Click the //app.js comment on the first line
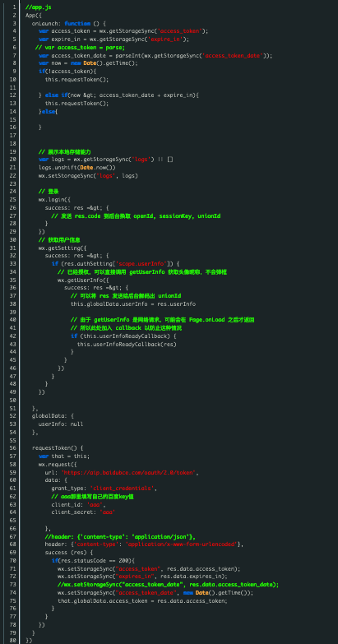Screen dimensions: 338x644 pos(38,7)
